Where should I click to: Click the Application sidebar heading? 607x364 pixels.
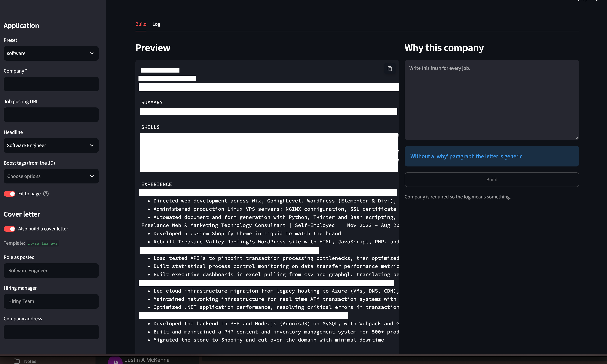21,26
